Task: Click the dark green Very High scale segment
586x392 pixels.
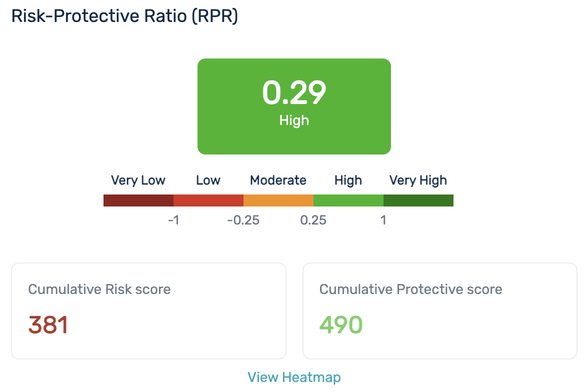Action: click(418, 200)
